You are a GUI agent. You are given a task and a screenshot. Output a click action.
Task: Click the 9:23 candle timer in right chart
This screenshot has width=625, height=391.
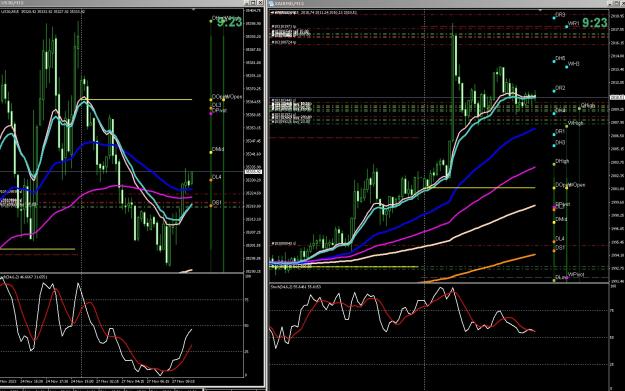(x=595, y=23)
